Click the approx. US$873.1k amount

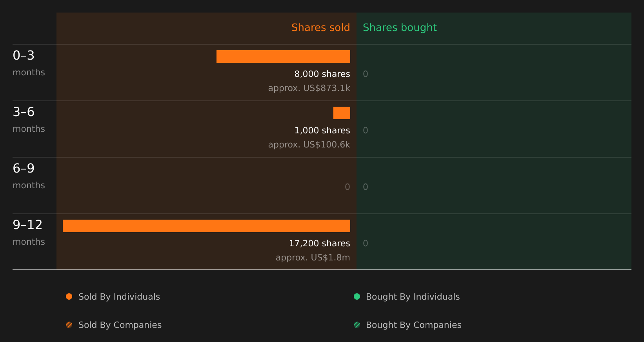(x=309, y=88)
